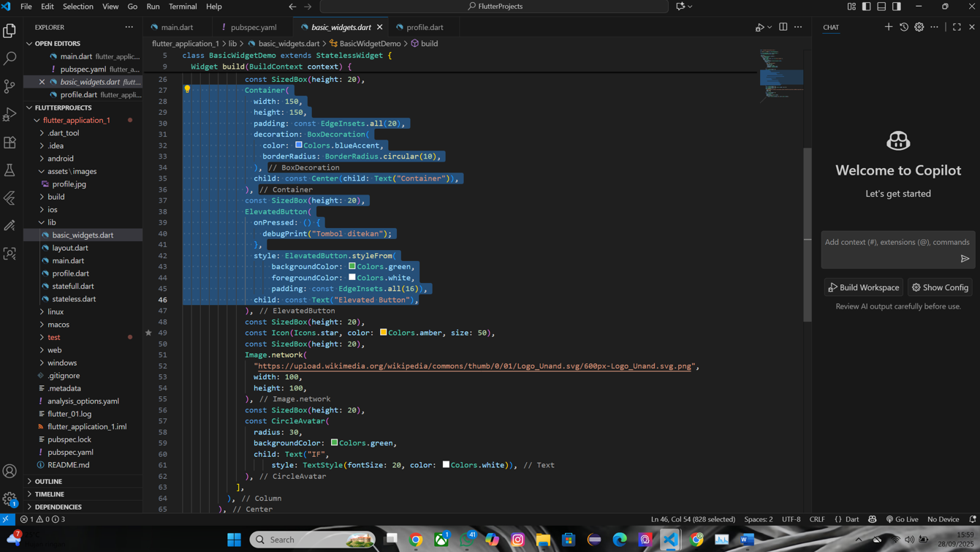This screenshot has height=552, width=980.
Task: Open the Terminal menu
Action: [x=182, y=6]
